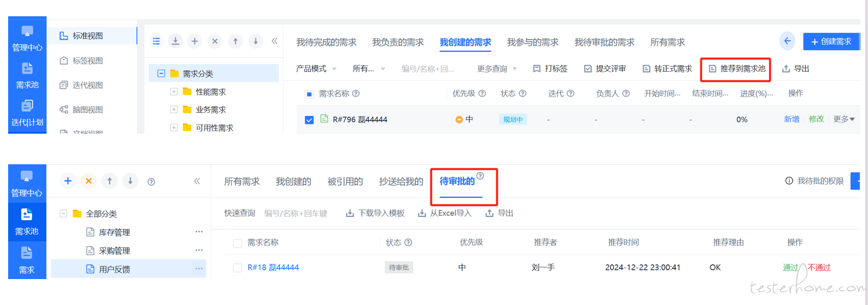Click the download icon above 需求分类 tree
Screen dimensions: 868x305
(x=175, y=41)
